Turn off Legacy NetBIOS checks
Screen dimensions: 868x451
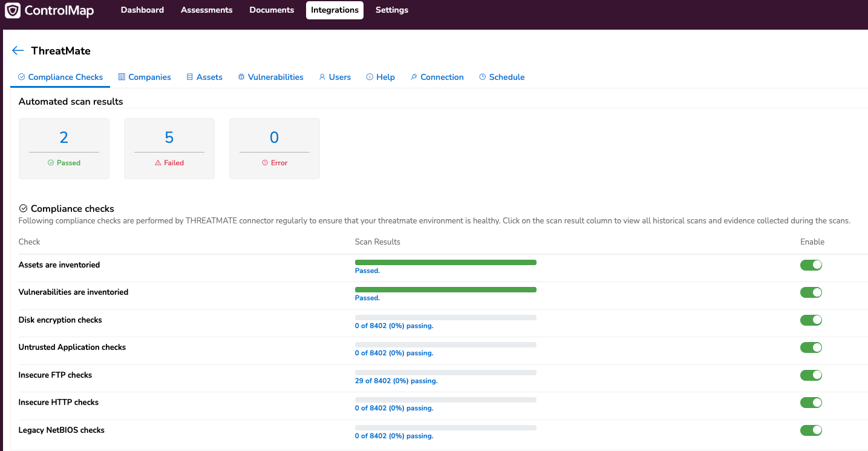tap(811, 430)
